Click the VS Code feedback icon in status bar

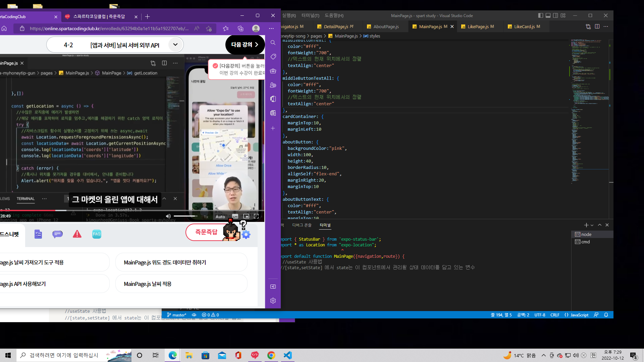[596, 315]
